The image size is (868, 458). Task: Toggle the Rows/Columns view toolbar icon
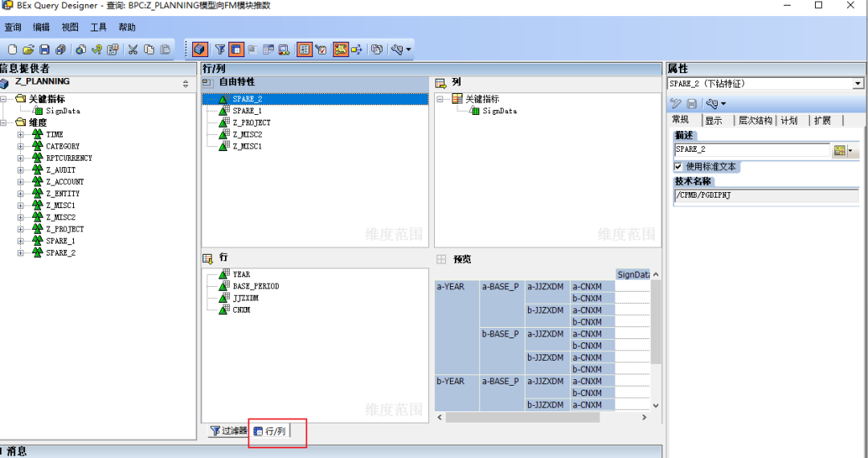236,50
